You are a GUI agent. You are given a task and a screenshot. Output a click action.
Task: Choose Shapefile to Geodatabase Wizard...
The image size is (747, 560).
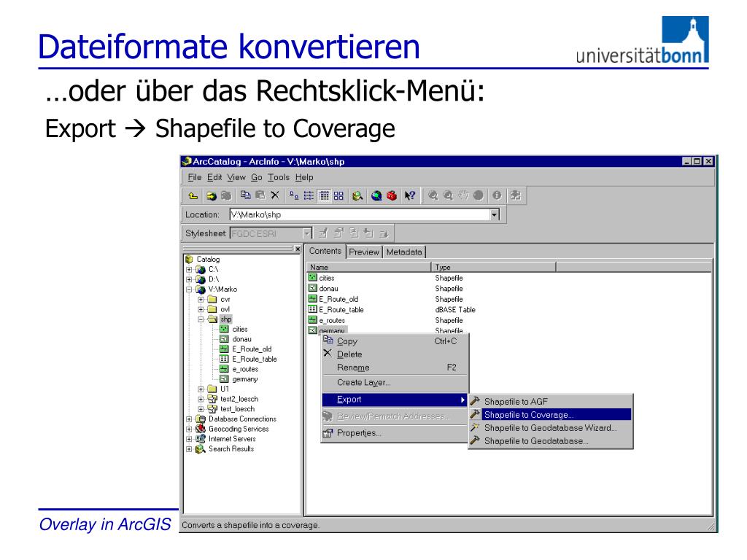tap(550, 428)
